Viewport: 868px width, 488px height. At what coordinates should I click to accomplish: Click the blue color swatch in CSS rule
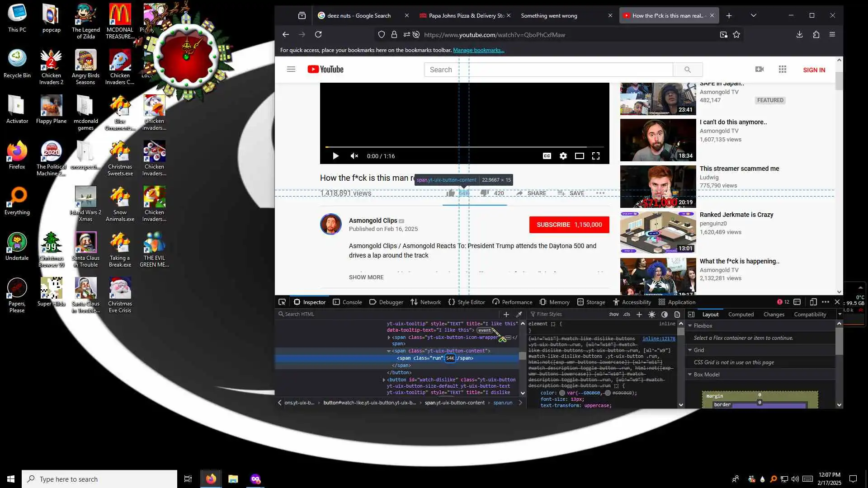pyautogui.click(x=562, y=393)
